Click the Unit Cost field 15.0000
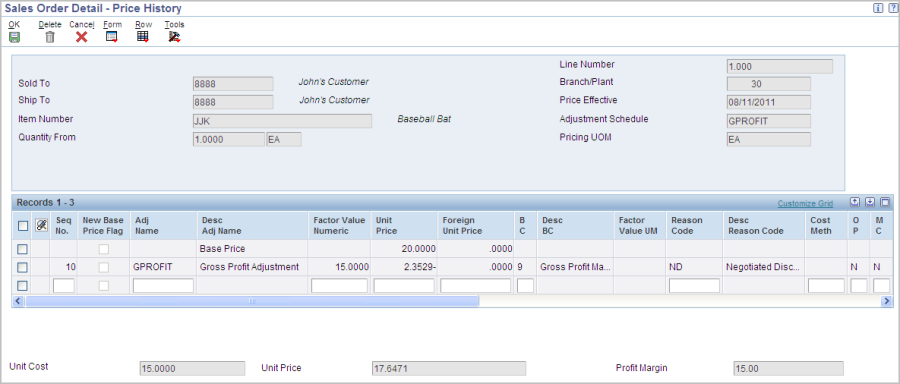 [192, 369]
